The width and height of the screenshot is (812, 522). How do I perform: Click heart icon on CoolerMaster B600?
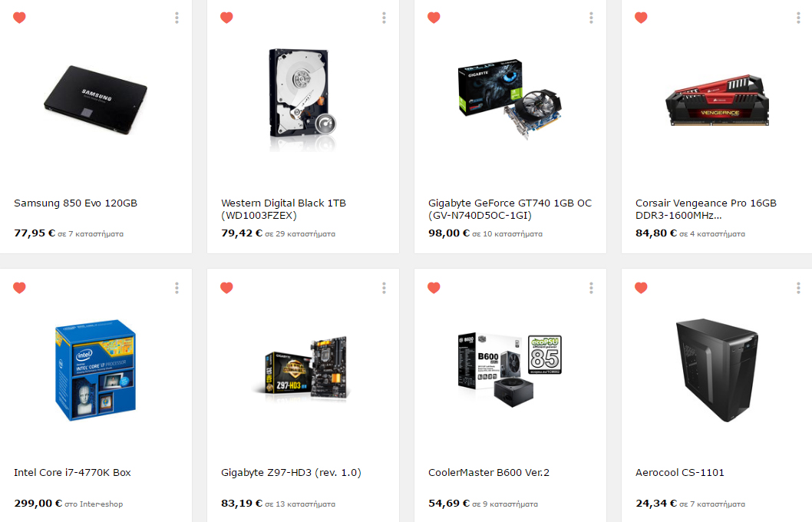434,287
